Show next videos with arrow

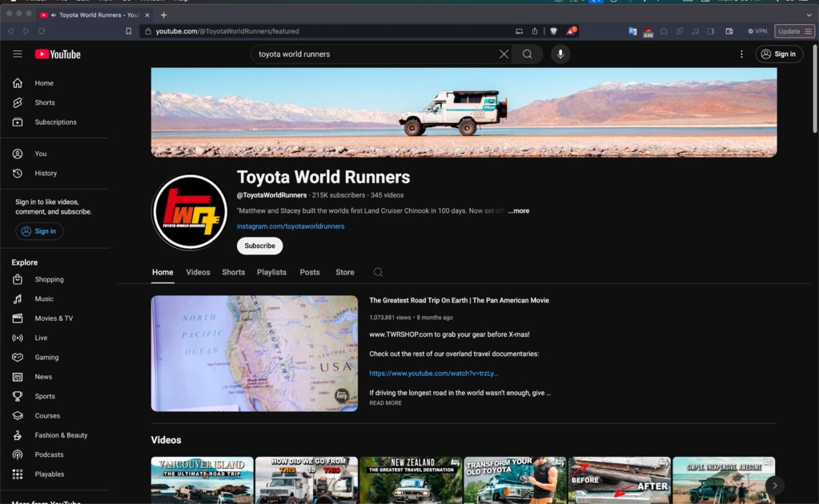coord(775,486)
